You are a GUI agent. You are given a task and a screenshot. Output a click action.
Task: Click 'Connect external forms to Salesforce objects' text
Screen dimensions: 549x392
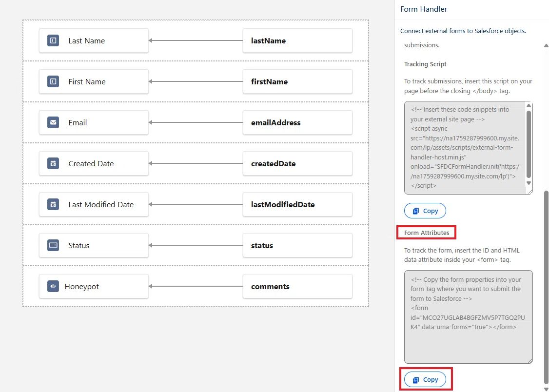[463, 31]
